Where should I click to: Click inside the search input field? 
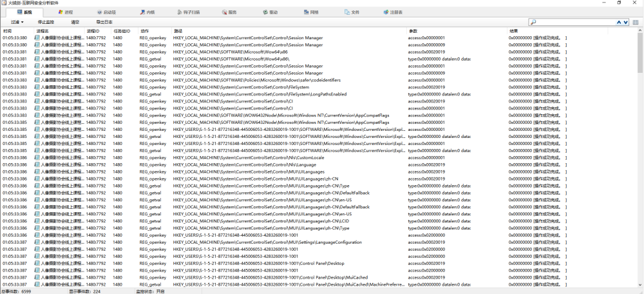point(575,22)
